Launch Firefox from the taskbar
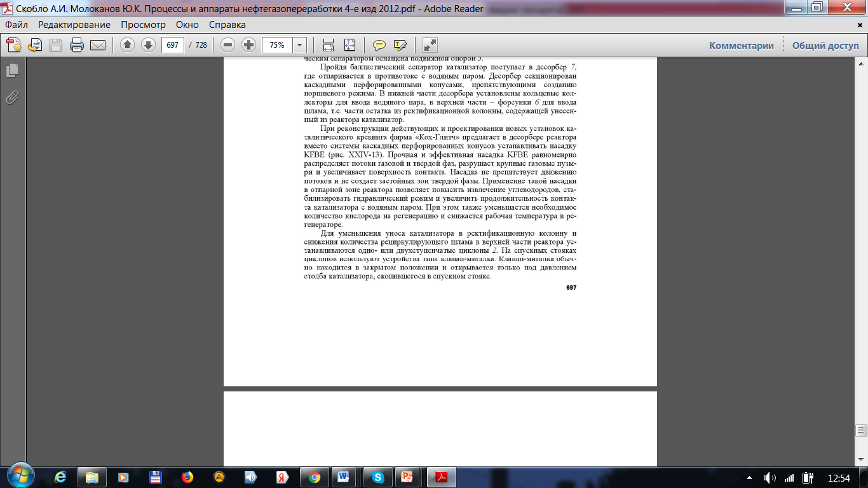Viewport: 868px width, 488px height. point(187,477)
